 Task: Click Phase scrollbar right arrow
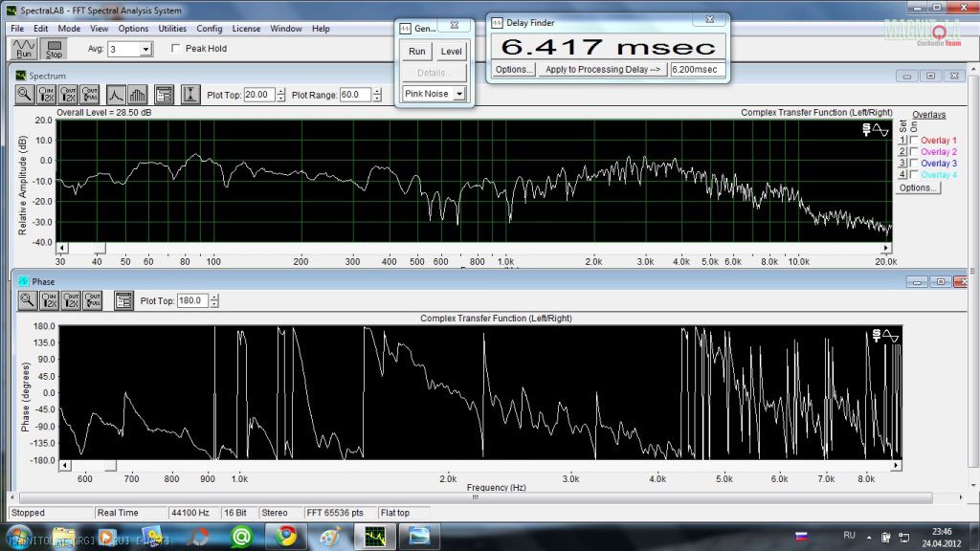tap(896, 466)
